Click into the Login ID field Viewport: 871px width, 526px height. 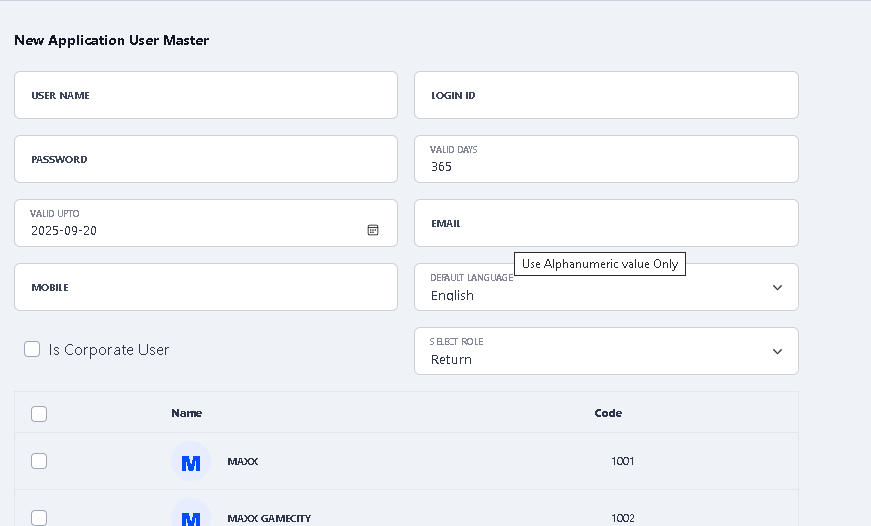606,95
